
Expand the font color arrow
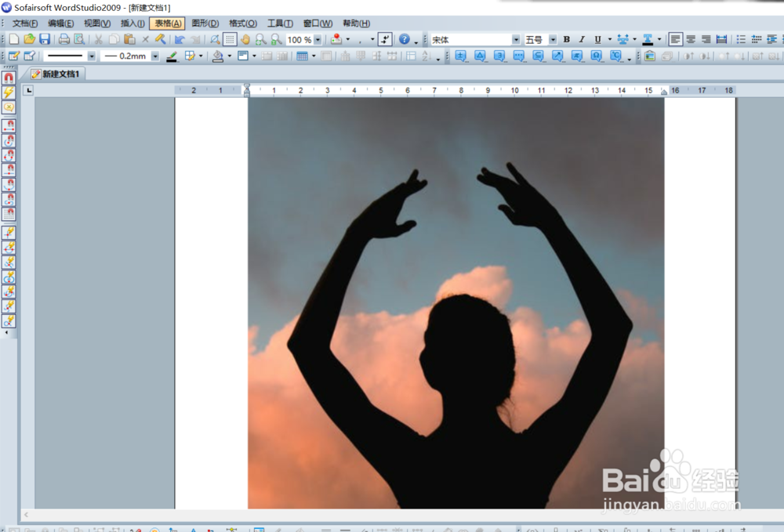(x=659, y=39)
